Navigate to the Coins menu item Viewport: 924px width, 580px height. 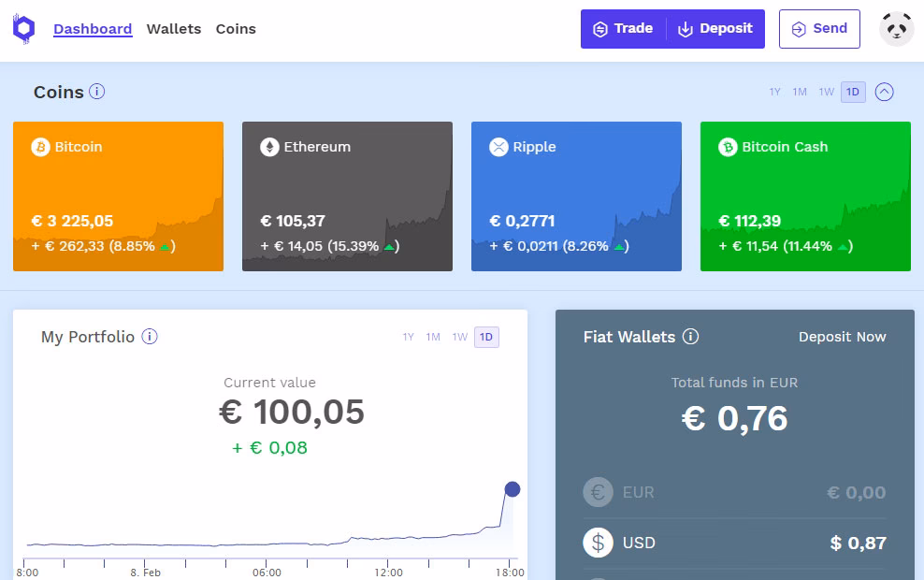tap(235, 29)
